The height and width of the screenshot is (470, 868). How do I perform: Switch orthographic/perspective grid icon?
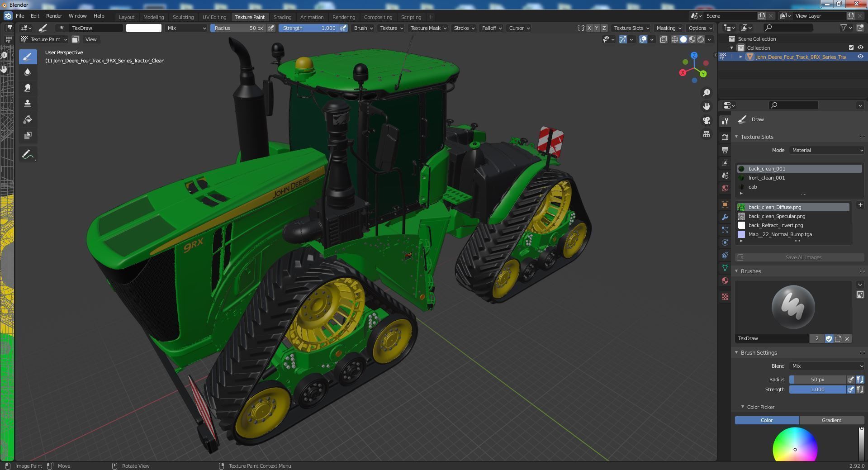click(707, 134)
